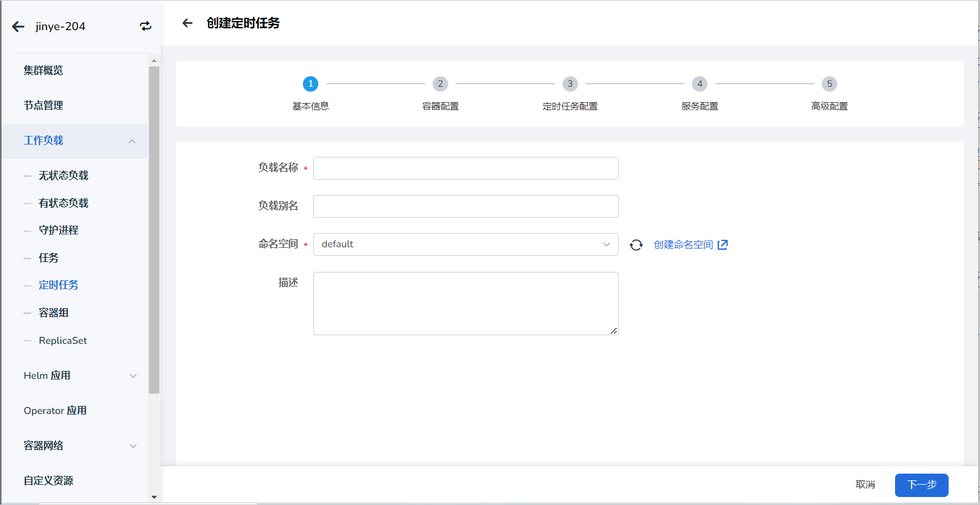
Task: Focus the 负载名称 input field
Action: [x=466, y=168]
